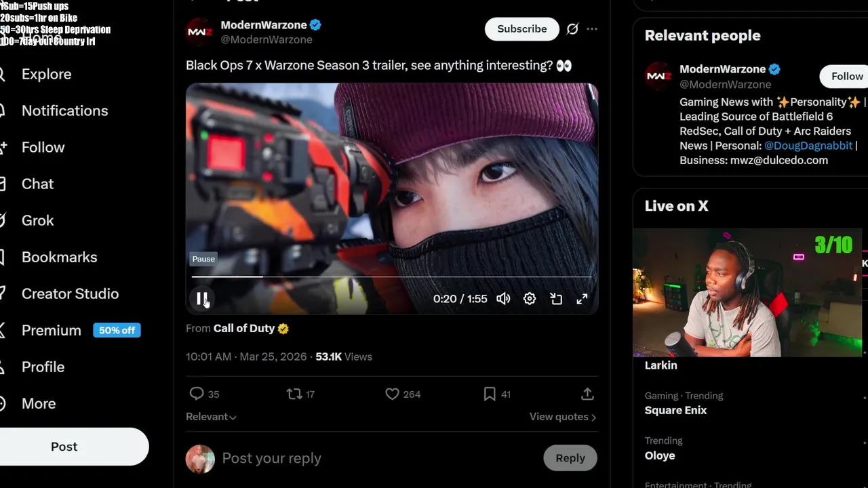Open the Square Enix trending topic
The image size is (868, 488).
675,410
